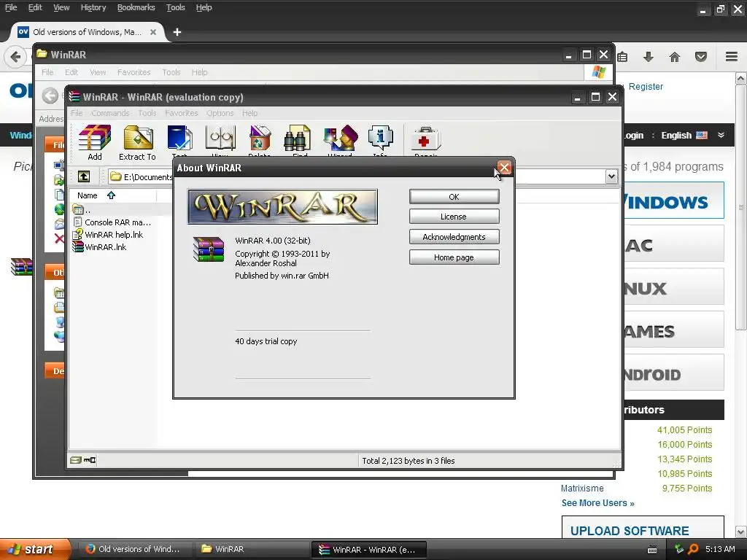Click the Firefox home icon
The width and height of the screenshot is (747, 560).
pyautogui.click(x=675, y=57)
